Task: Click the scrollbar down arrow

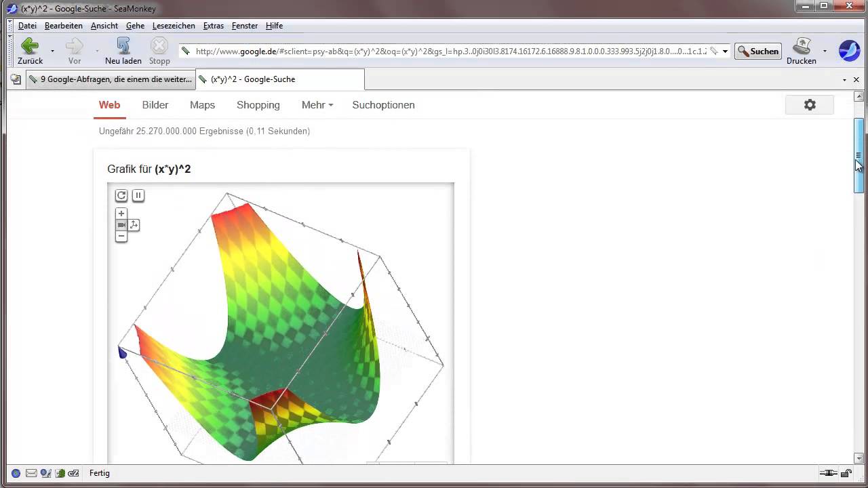Action: coord(859,458)
